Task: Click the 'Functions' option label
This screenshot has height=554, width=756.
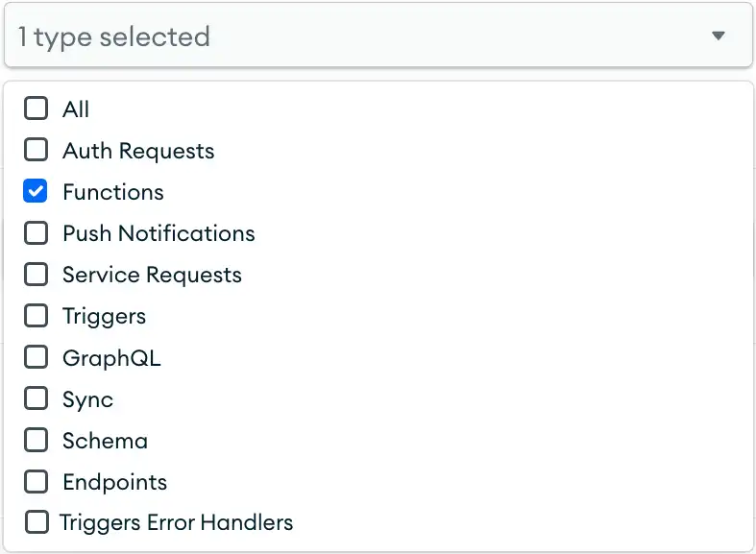Action: point(113,192)
